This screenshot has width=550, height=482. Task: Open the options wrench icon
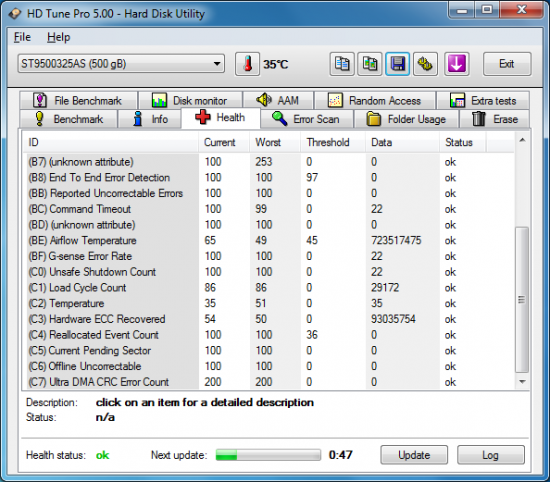425,64
